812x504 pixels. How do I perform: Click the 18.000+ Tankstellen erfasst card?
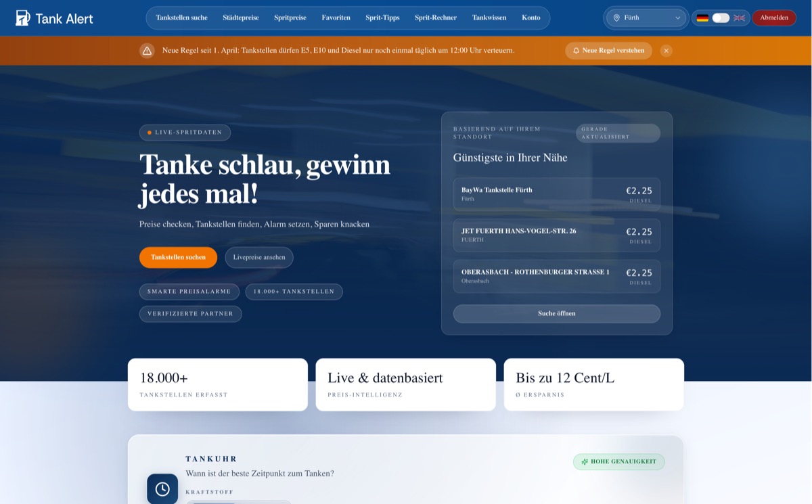(x=218, y=384)
